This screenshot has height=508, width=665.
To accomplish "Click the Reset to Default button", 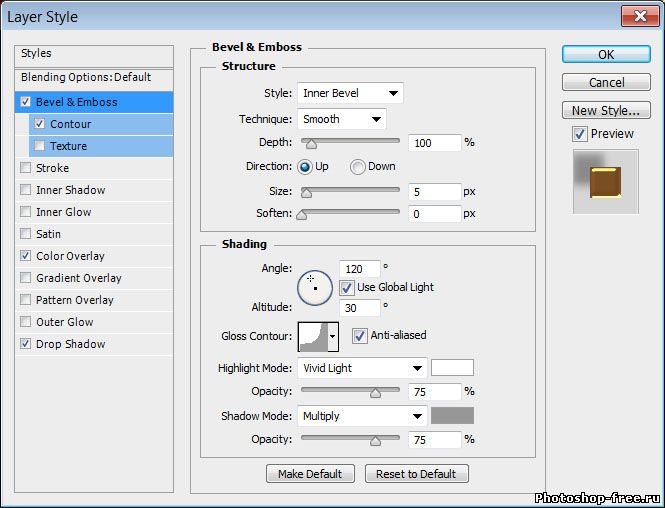I will pos(416,474).
